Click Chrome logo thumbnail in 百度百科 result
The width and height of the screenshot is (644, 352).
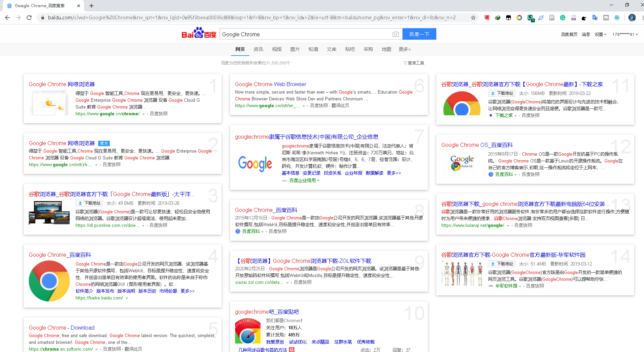pos(49,281)
